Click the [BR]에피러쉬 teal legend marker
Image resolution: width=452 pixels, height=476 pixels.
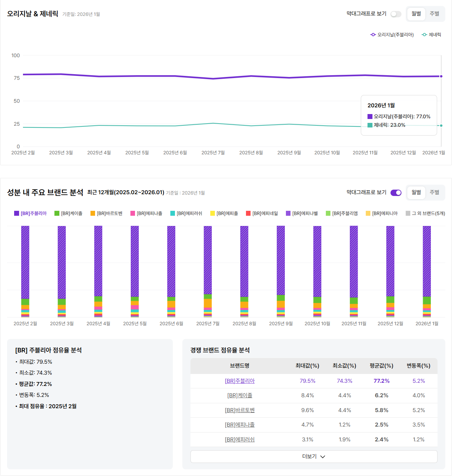point(173,213)
